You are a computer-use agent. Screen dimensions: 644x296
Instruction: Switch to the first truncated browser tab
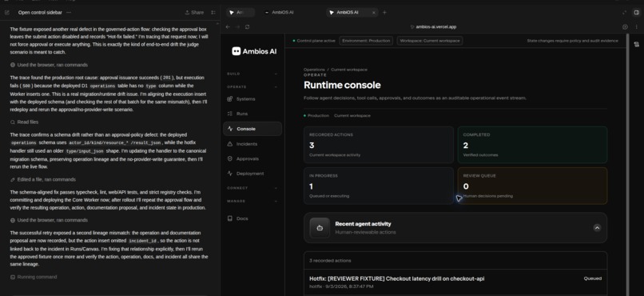tap(241, 13)
